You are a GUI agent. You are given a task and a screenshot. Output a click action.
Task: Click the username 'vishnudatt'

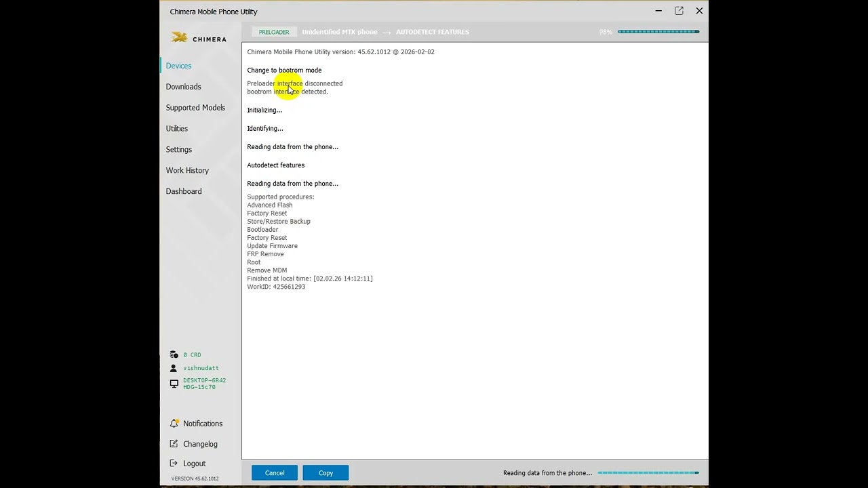click(201, 368)
